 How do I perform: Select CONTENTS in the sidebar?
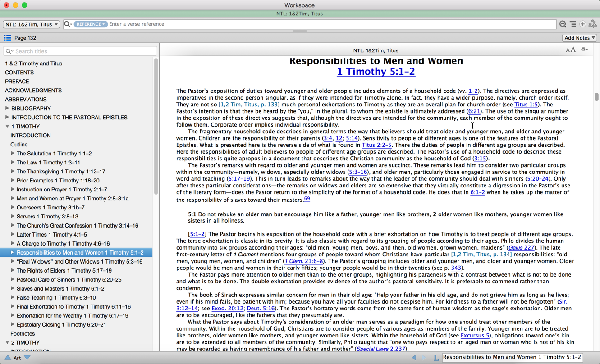point(19,73)
